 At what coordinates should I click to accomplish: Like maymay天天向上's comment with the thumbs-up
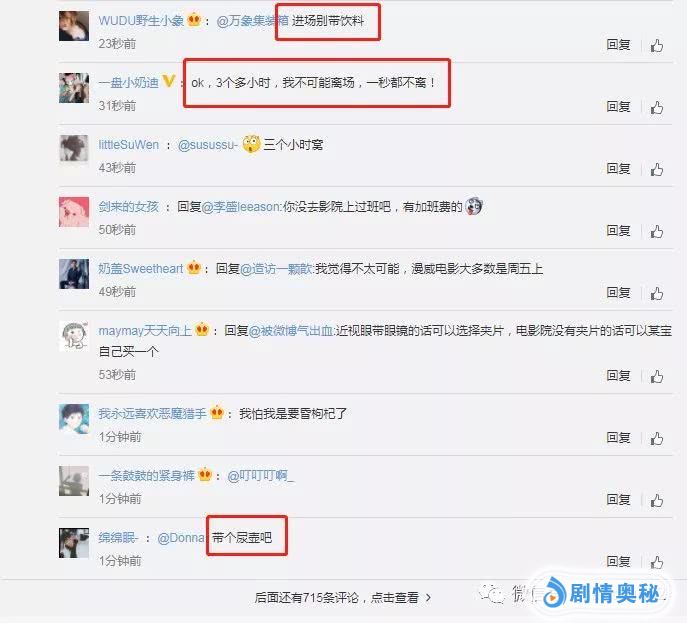(656, 376)
